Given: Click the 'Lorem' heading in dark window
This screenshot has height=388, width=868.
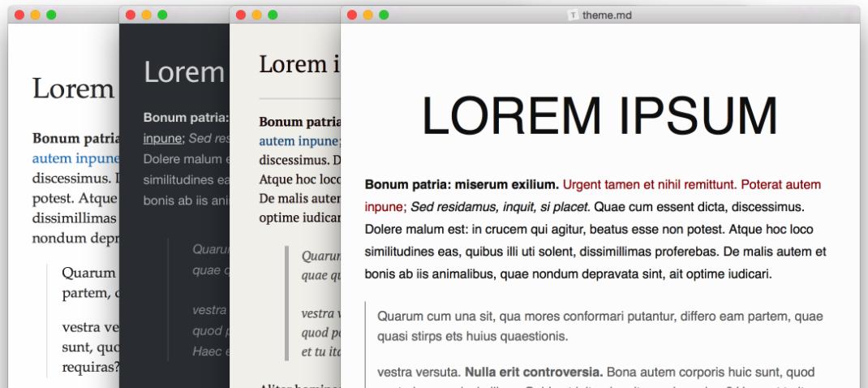Looking at the screenshot, I should (x=184, y=72).
